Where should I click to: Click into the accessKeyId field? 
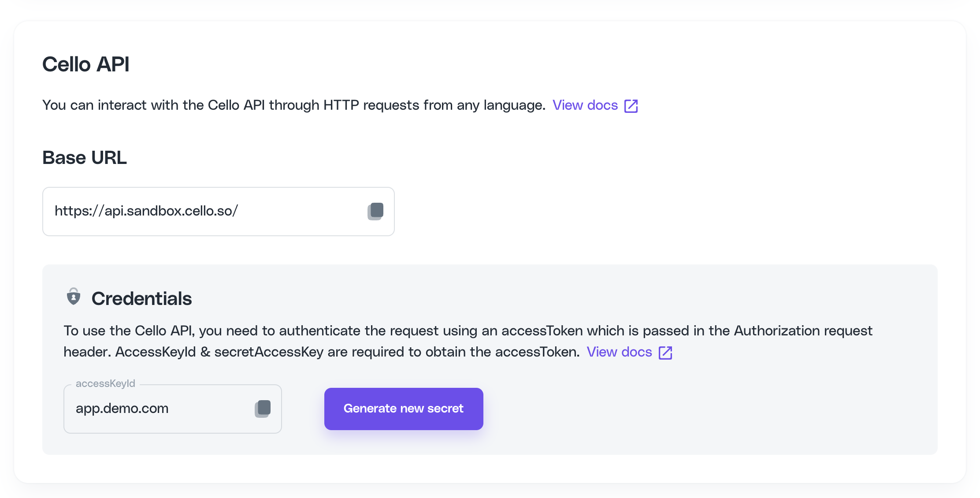pyautogui.click(x=173, y=409)
